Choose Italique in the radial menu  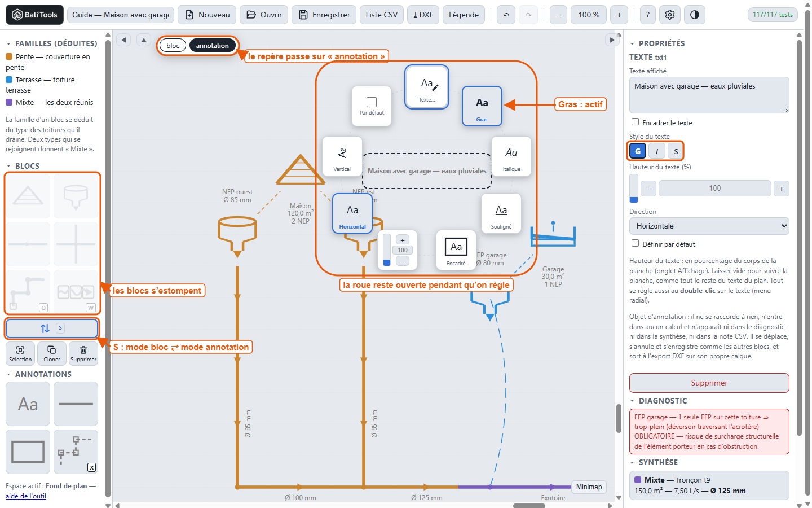click(x=511, y=156)
